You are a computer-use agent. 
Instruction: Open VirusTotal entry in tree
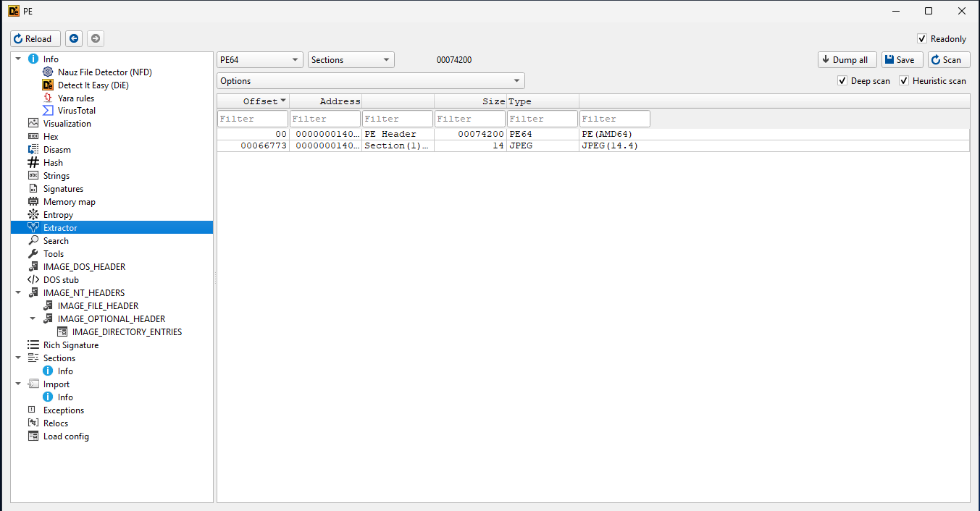point(76,111)
